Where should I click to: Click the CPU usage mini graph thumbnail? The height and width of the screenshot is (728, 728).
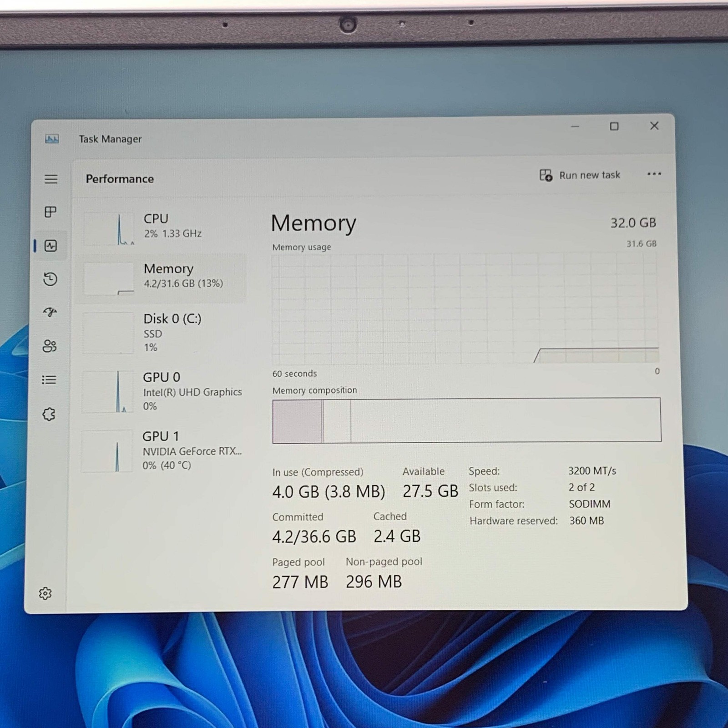coord(109,228)
